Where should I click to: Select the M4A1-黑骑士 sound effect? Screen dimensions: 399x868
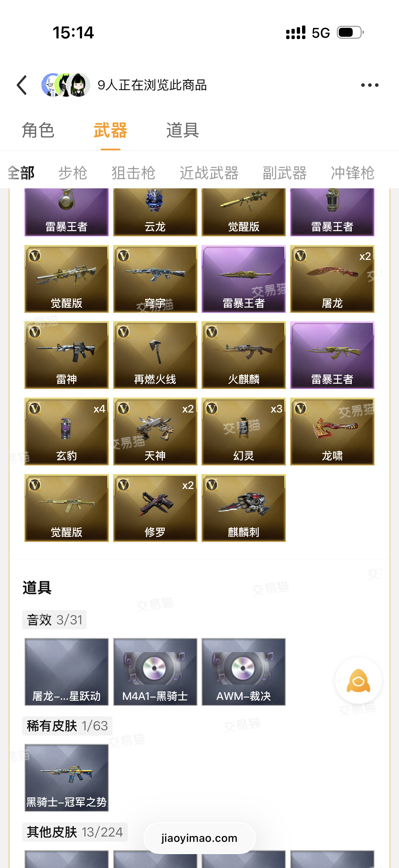click(x=155, y=672)
